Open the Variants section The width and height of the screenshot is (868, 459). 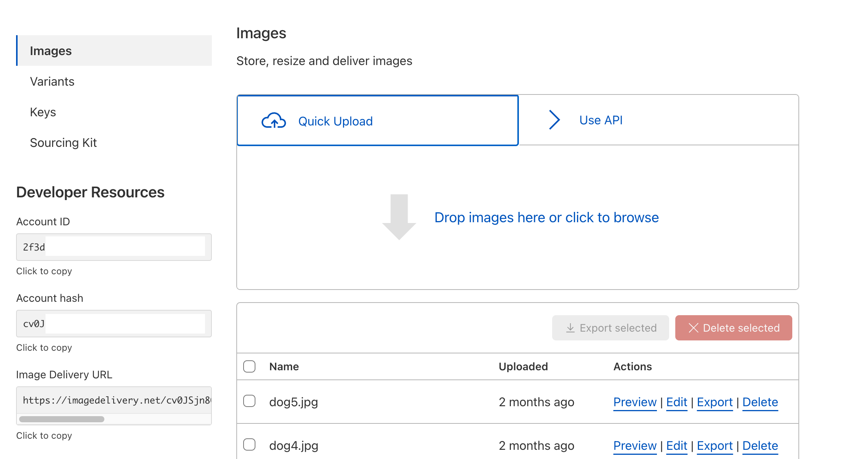coord(52,81)
